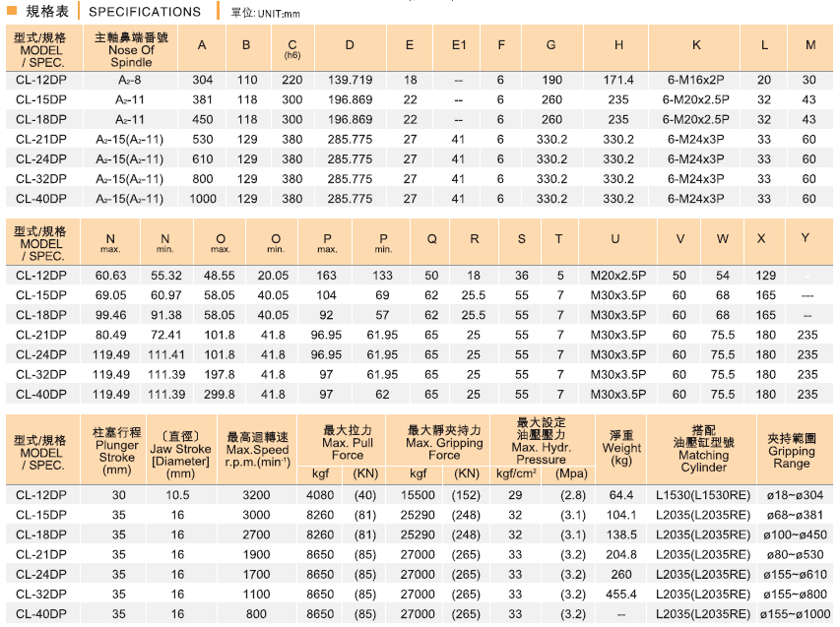Select the 299.8 value in O max. column
The width and height of the screenshot is (840, 627).
[220, 394]
